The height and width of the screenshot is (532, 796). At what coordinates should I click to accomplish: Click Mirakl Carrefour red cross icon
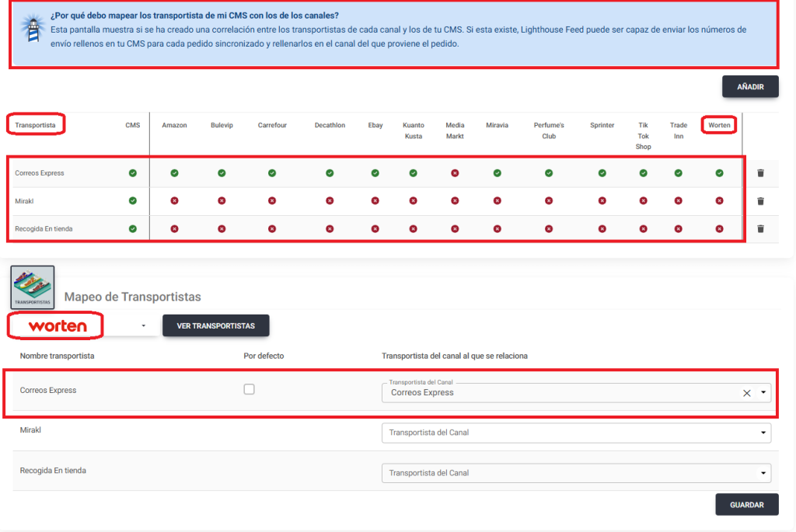272,201
